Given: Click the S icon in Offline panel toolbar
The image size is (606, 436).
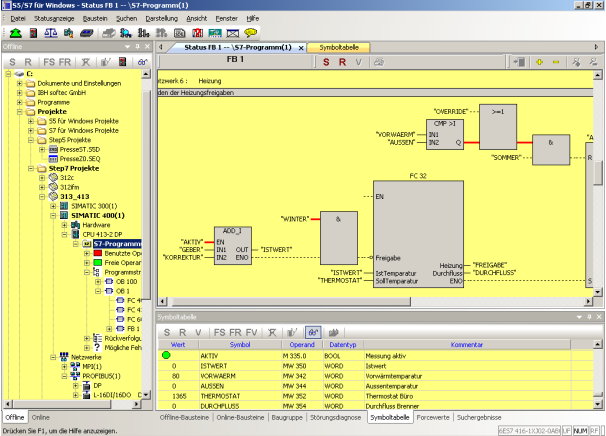Looking at the screenshot, I should (12, 62).
